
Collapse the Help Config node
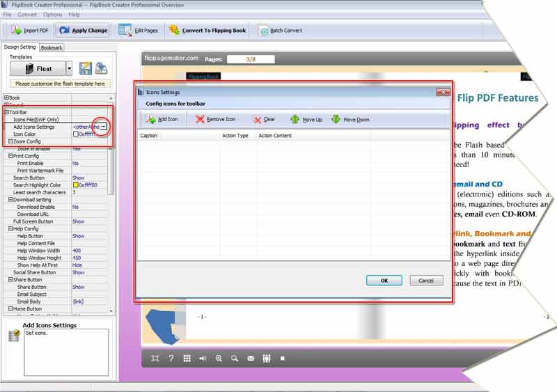click(10, 228)
